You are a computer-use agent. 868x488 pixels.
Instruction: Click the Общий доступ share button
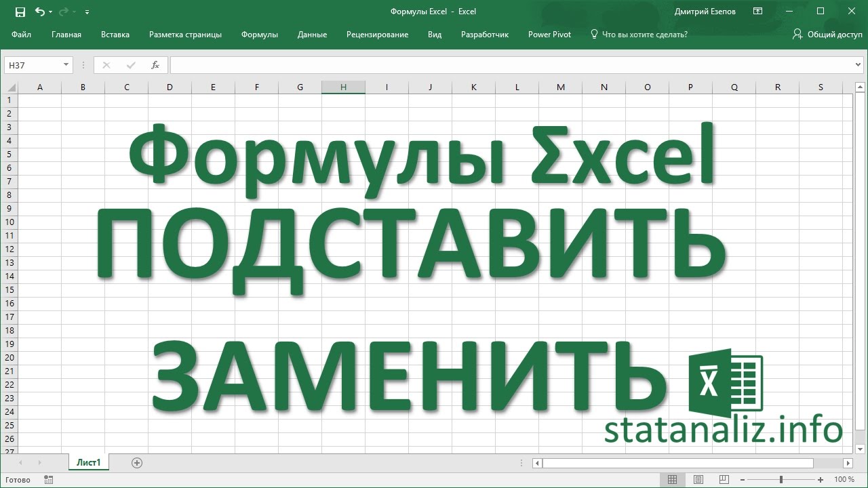click(x=827, y=35)
